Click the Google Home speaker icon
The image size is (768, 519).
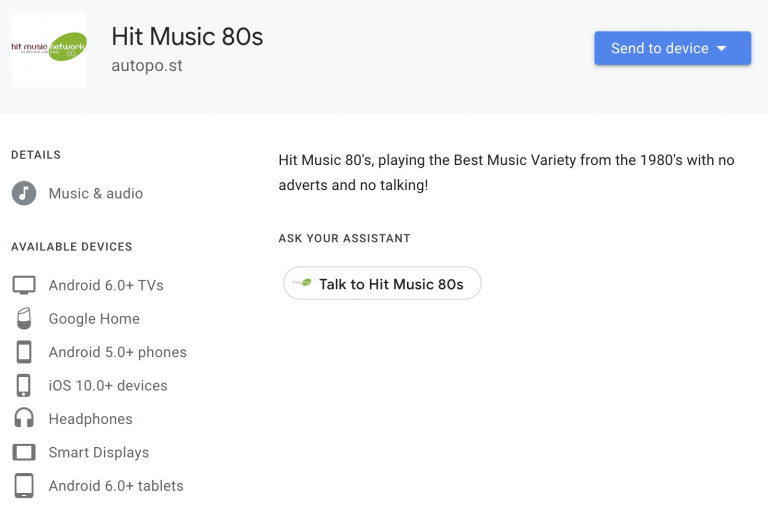click(x=24, y=318)
